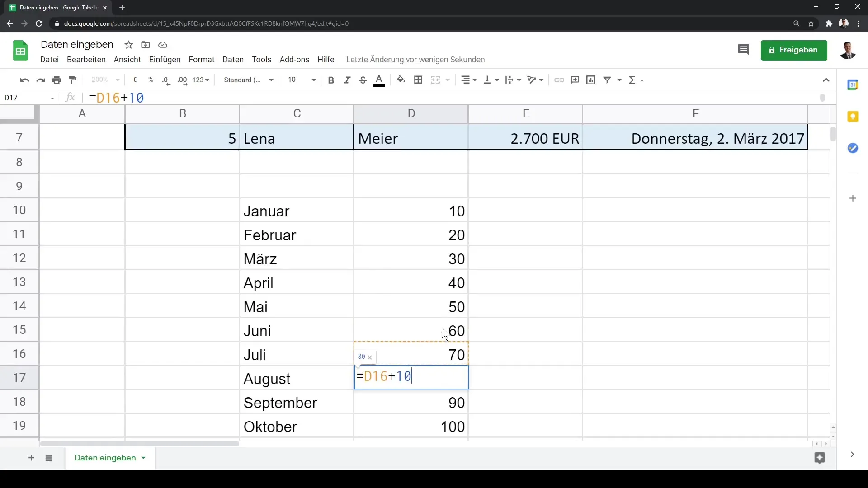Open the functions sigma dropdown

click(636, 80)
